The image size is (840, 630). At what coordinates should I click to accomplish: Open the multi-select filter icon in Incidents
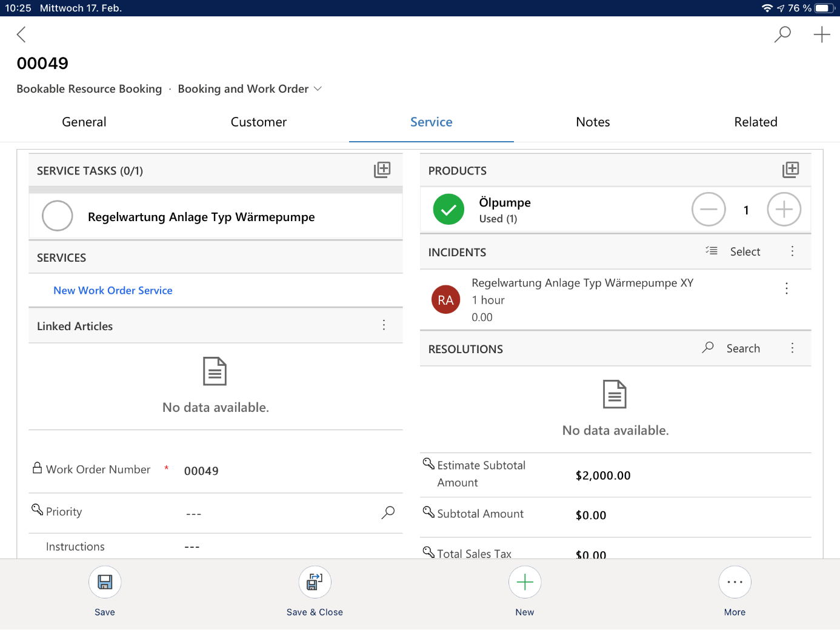tap(710, 250)
